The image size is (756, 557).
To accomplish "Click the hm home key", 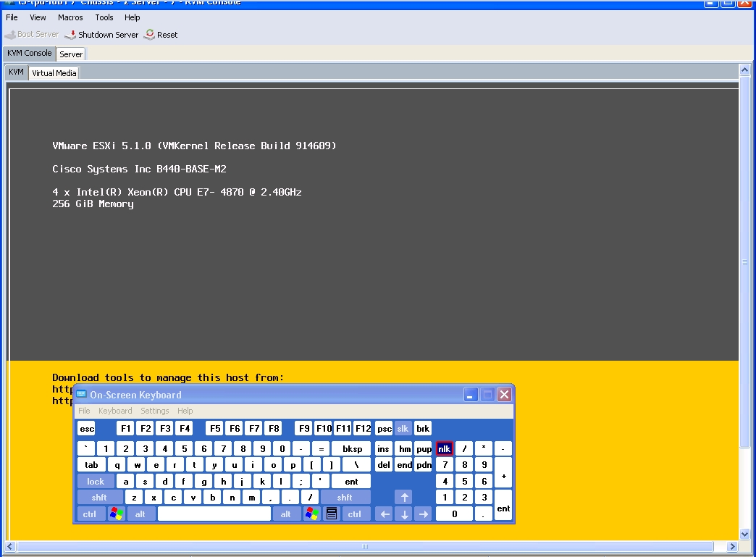I will tap(404, 449).
